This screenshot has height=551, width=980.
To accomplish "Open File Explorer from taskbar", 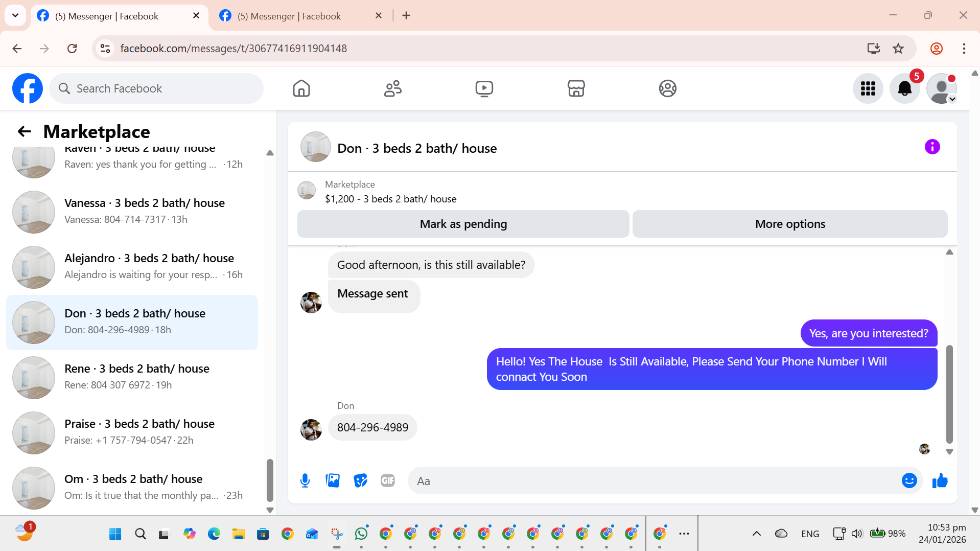I will click(239, 534).
